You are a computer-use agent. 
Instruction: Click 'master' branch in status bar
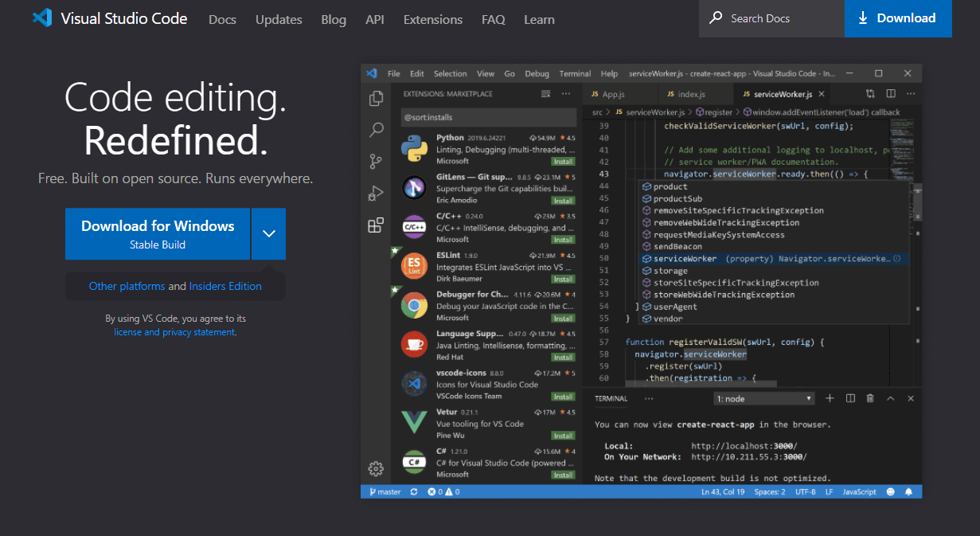pos(385,492)
